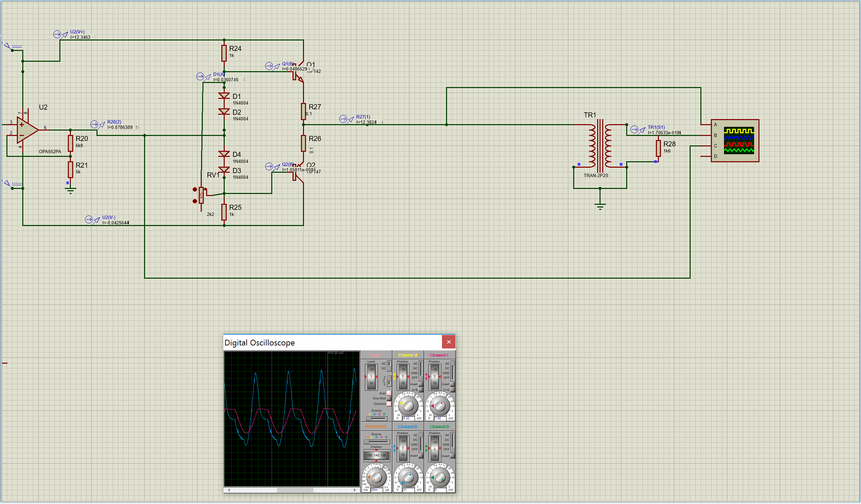Click the Channel D volts/div dial

click(440, 477)
